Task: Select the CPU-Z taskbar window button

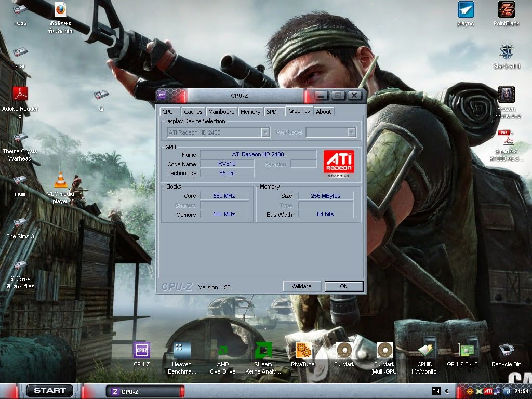Action: (x=145, y=392)
